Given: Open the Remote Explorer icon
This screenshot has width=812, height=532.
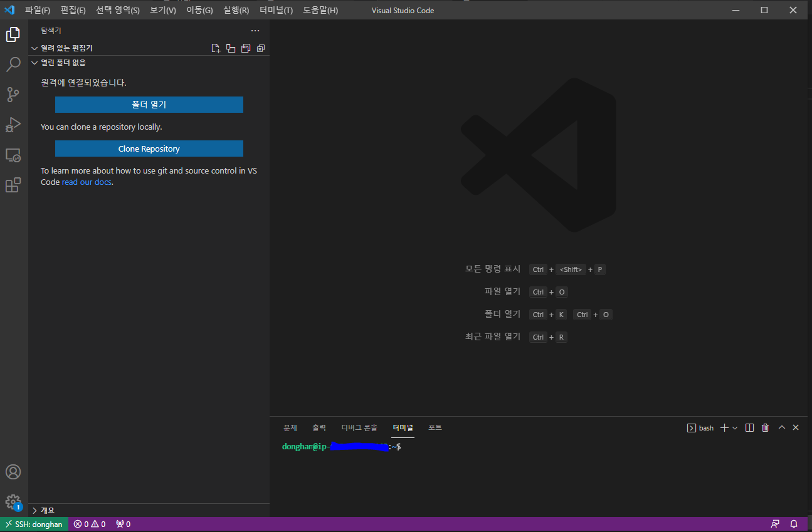Looking at the screenshot, I should click(13, 155).
